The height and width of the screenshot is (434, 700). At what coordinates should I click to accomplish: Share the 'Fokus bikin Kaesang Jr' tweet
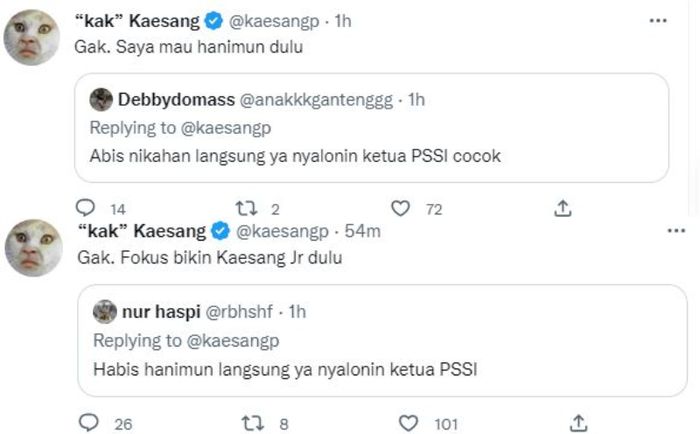point(579,423)
